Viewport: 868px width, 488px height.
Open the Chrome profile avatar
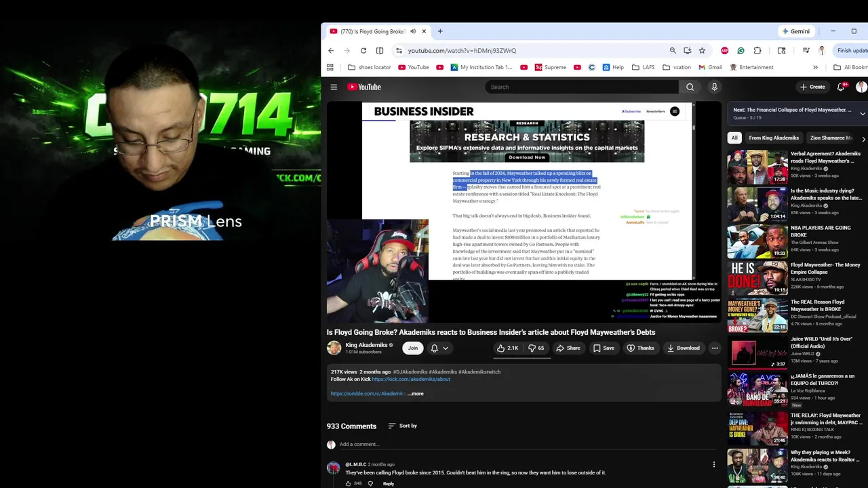coord(822,50)
